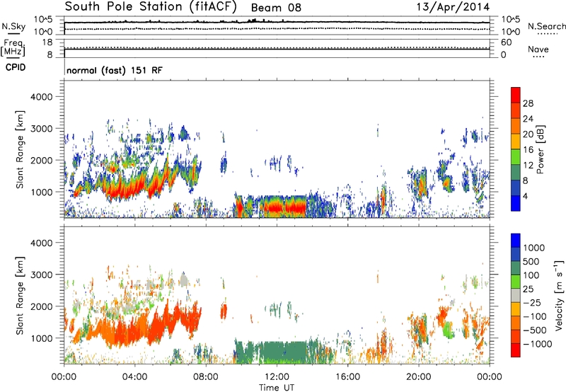Select the 'normal (fast) 151 RF' CPID text
The height and width of the screenshot is (392, 566).
coord(115,70)
